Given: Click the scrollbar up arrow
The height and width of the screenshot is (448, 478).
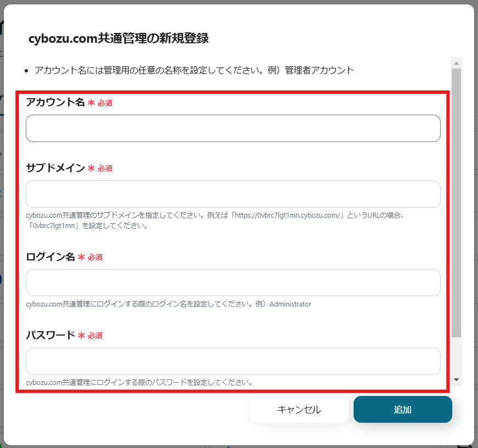Looking at the screenshot, I should click(457, 63).
